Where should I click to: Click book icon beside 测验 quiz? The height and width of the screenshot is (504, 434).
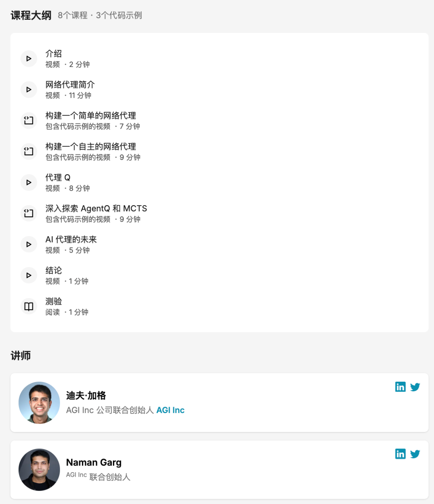(x=29, y=307)
